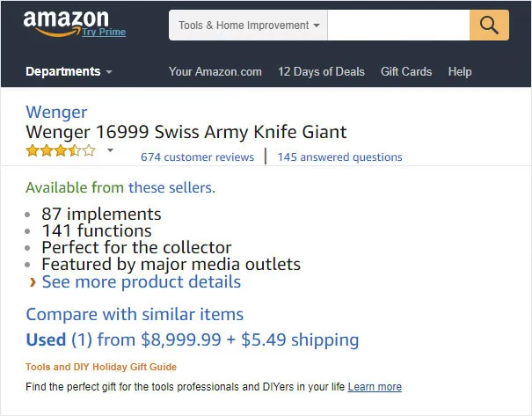
Task: Open the Tools & Home Improvement category dropdown
Action: tap(248, 26)
